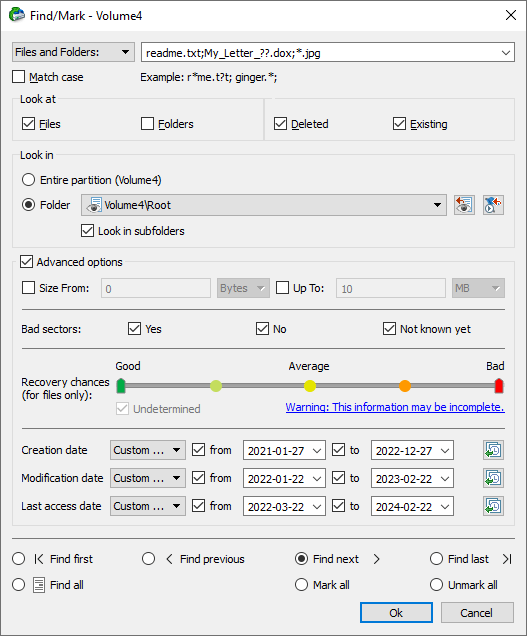This screenshot has width=527, height=636.
Task: Untick Look in subfolders
Action: tap(87, 231)
